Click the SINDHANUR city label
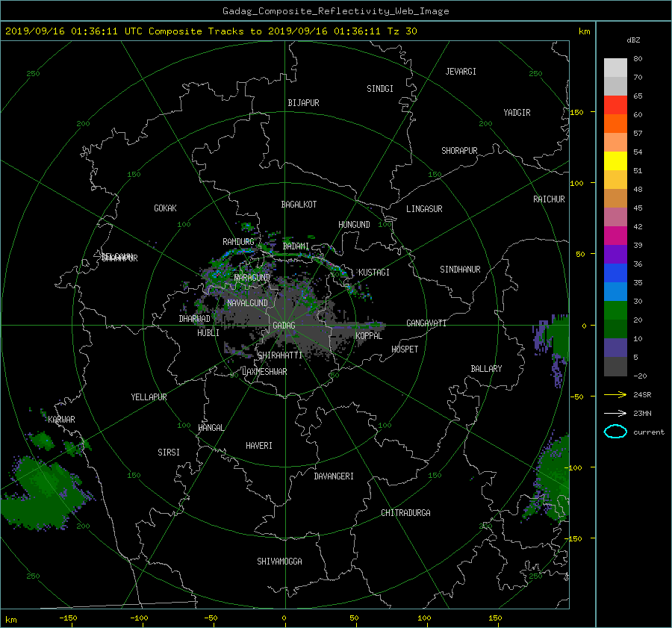This screenshot has height=628, width=672. coord(460,270)
